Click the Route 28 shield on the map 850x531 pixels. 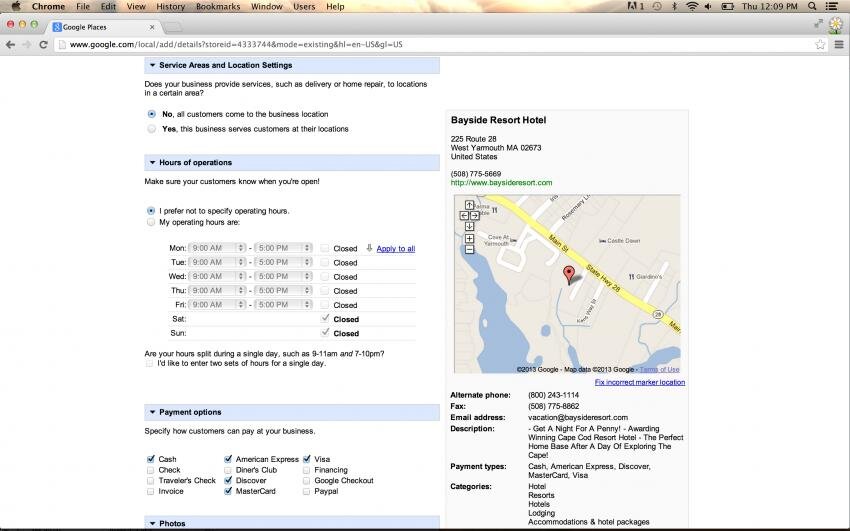click(x=658, y=314)
